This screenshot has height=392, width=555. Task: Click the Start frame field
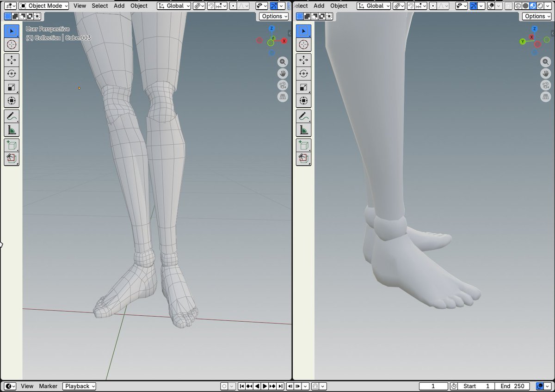pyautogui.click(x=476, y=386)
